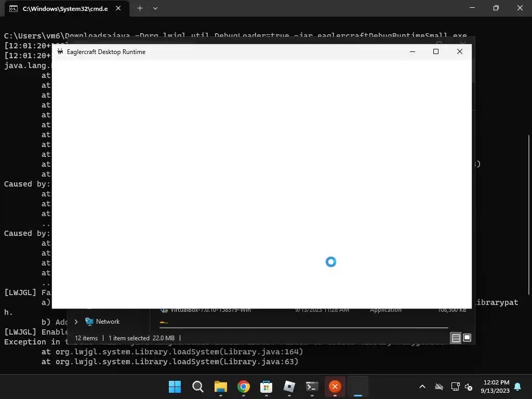This screenshot has width=532, height=399.
Task: Open a new terminal tab
Action: click(x=140, y=8)
